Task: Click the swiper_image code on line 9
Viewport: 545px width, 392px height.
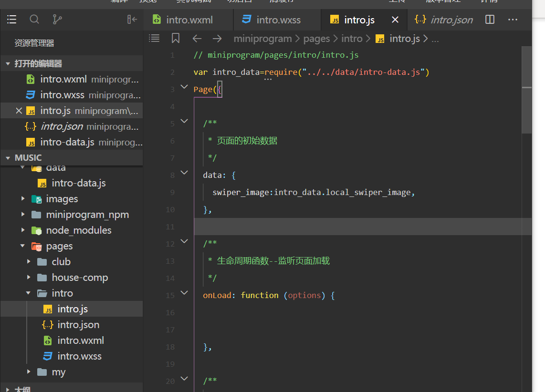Action: 313,192
